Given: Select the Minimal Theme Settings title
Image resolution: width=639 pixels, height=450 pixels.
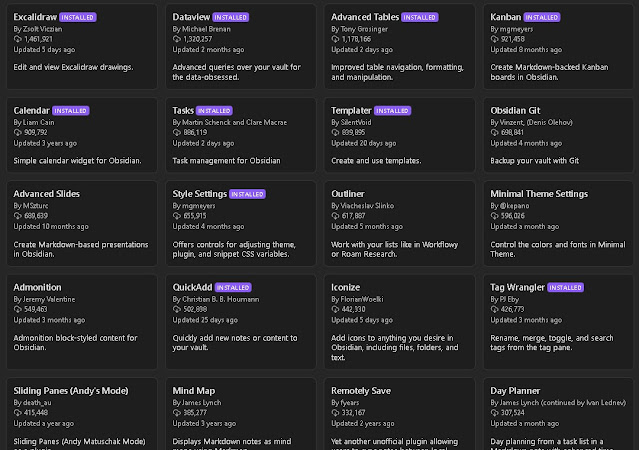Looking at the screenshot, I should [x=539, y=194].
